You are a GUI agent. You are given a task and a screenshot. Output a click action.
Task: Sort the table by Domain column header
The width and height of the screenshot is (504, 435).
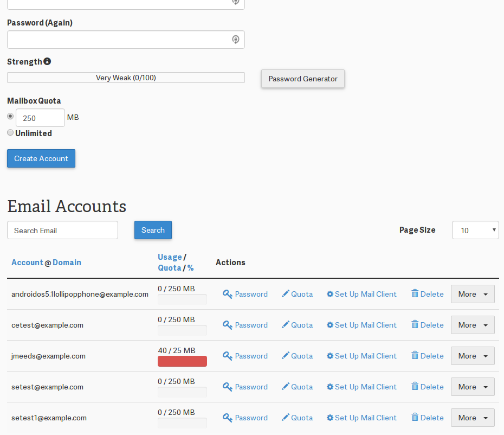pos(67,263)
